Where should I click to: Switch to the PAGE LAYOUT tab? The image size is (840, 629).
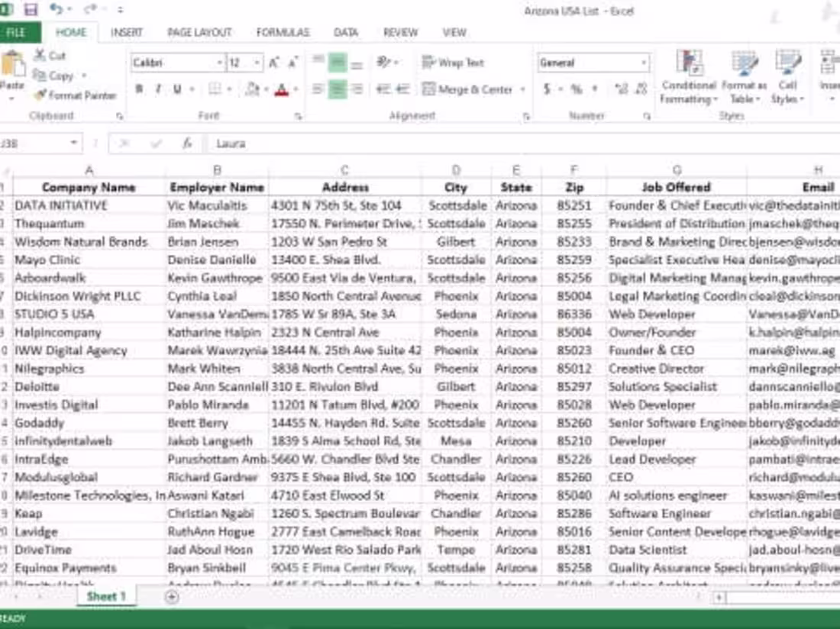[199, 32]
